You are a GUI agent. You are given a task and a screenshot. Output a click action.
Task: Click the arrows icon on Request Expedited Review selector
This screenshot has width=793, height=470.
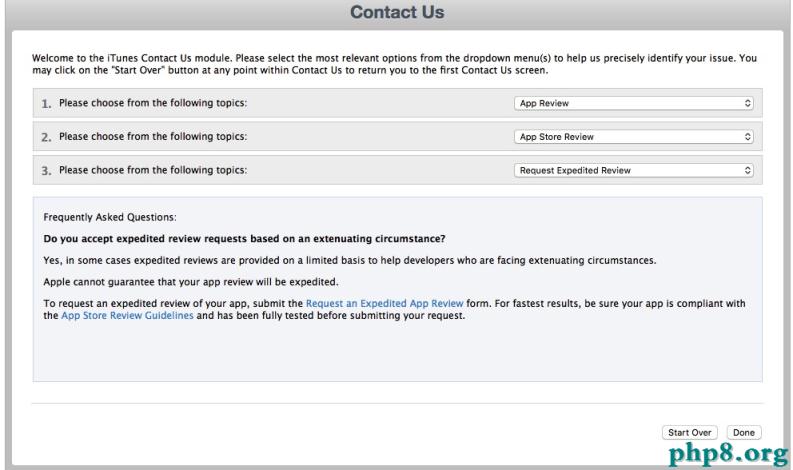point(747,170)
